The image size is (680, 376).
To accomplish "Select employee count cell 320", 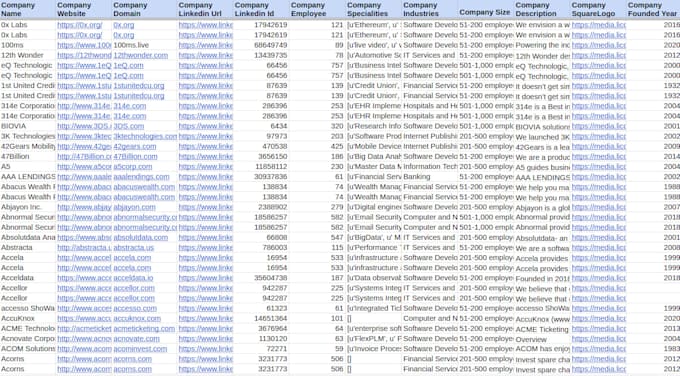I will (318, 126).
